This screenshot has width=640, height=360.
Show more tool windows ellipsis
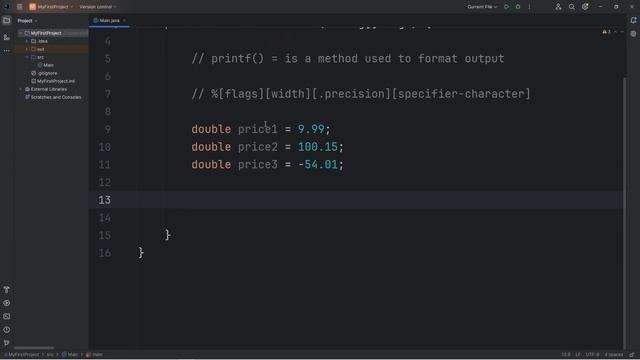click(7, 51)
